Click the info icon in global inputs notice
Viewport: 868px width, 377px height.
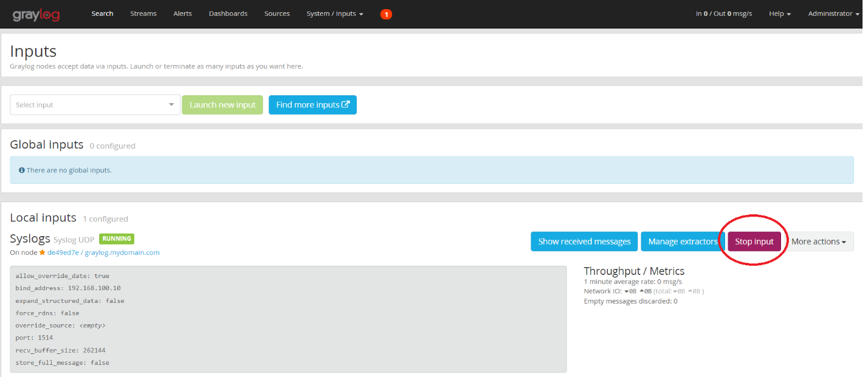pyautogui.click(x=22, y=170)
